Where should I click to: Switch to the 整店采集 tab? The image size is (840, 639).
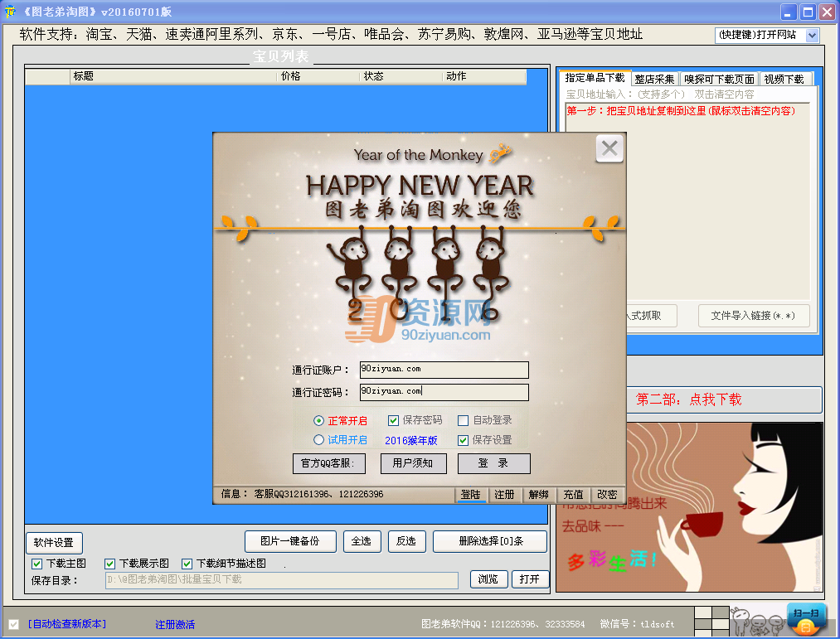(654, 80)
